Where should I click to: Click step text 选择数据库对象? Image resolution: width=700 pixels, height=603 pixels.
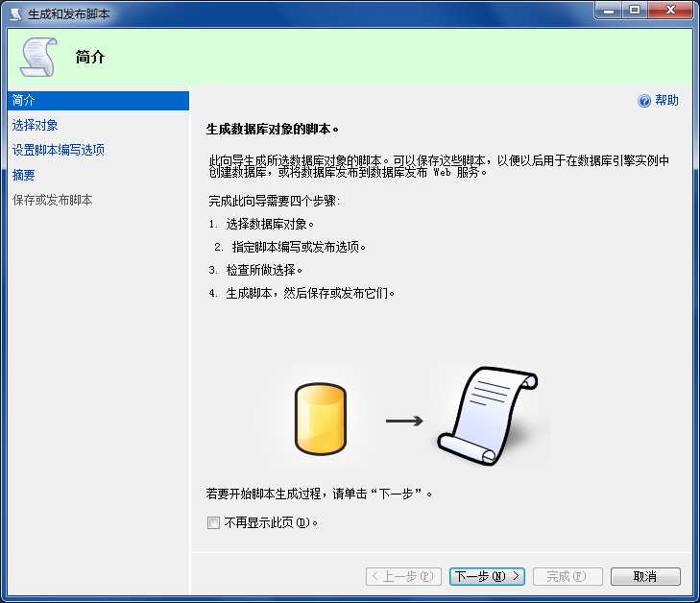coord(270,224)
